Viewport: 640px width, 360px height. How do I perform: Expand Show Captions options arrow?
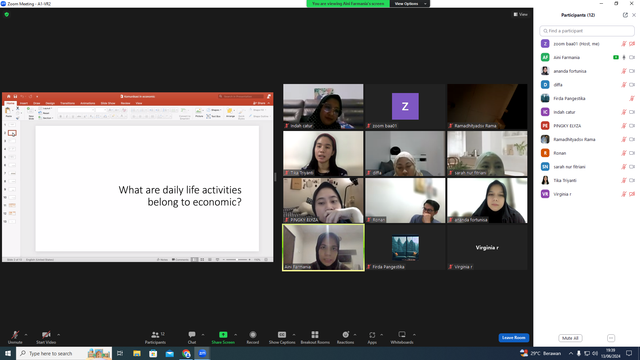point(294,335)
